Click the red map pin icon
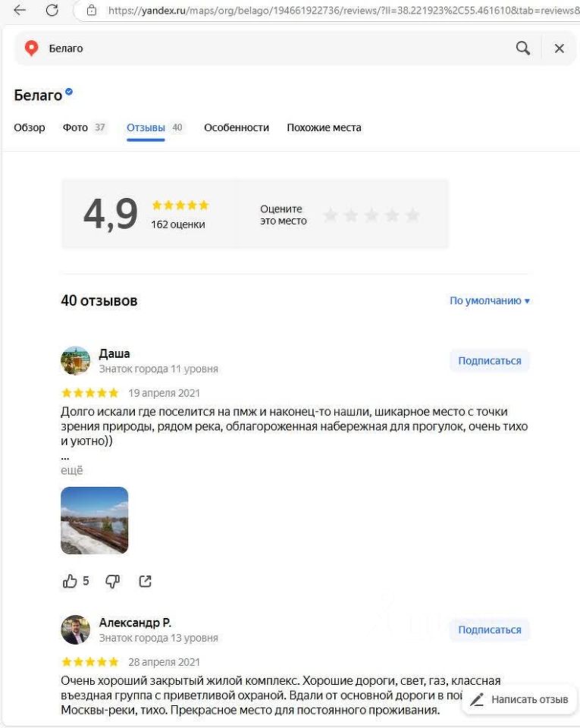The width and height of the screenshot is (580, 728). click(31, 49)
